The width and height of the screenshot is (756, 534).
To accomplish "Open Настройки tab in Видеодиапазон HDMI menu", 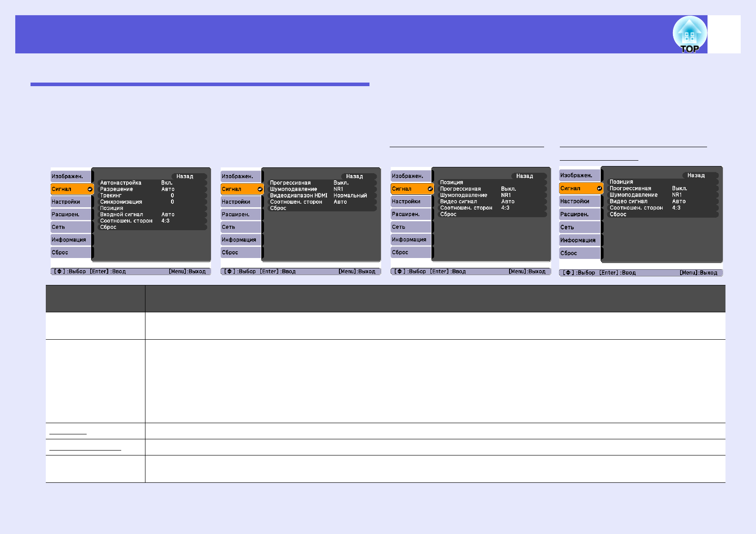I will [x=240, y=202].
